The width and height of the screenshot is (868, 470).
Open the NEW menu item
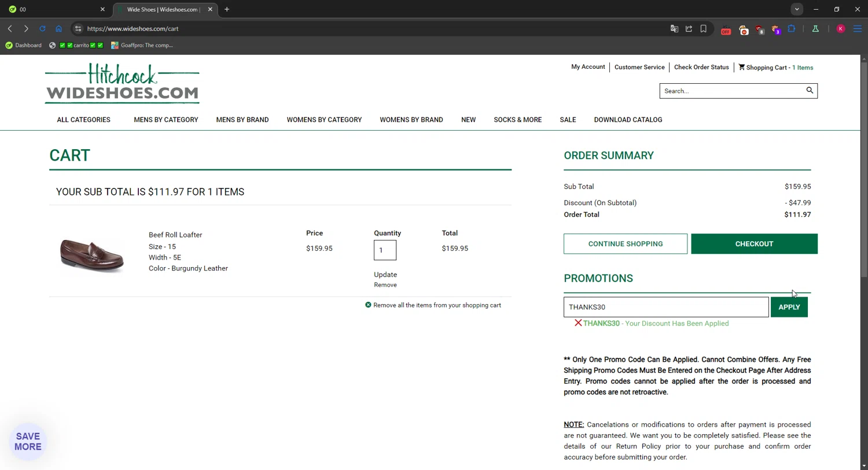pyautogui.click(x=468, y=120)
